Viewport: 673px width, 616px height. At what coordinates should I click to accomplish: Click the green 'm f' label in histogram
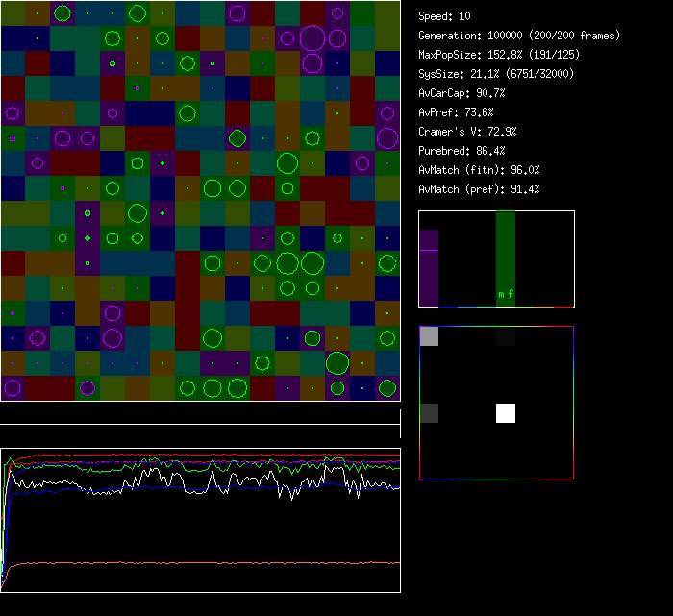point(506,295)
